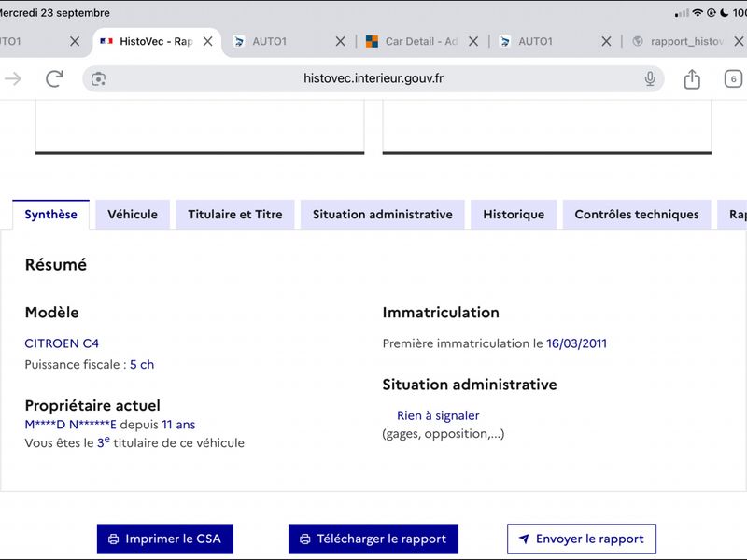Close the HistoVec tab
Viewport: 747px width, 560px height.
[207, 41]
